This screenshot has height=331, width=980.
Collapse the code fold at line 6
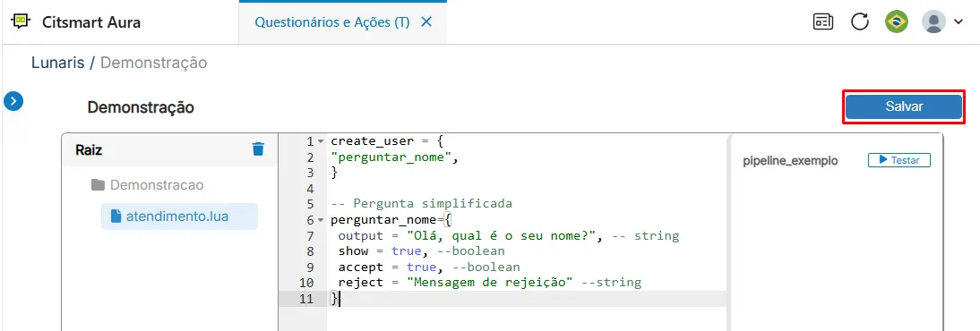click(321, 220)
